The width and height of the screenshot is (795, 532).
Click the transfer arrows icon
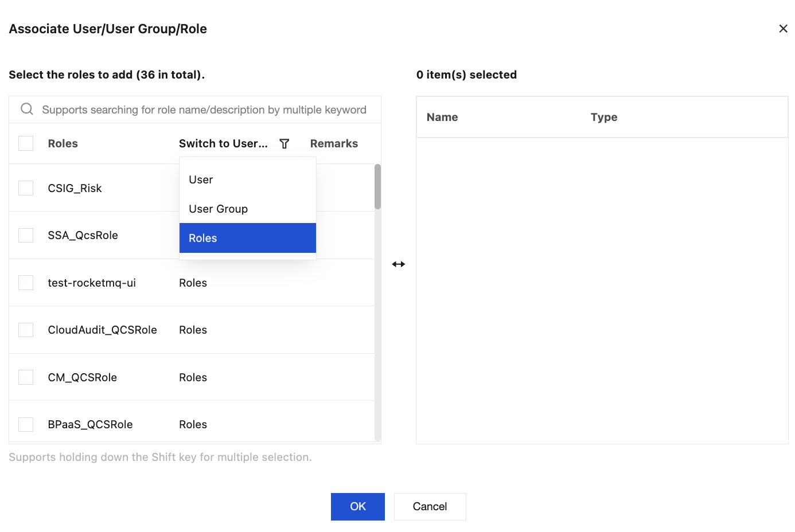click(x=399, y=264)
